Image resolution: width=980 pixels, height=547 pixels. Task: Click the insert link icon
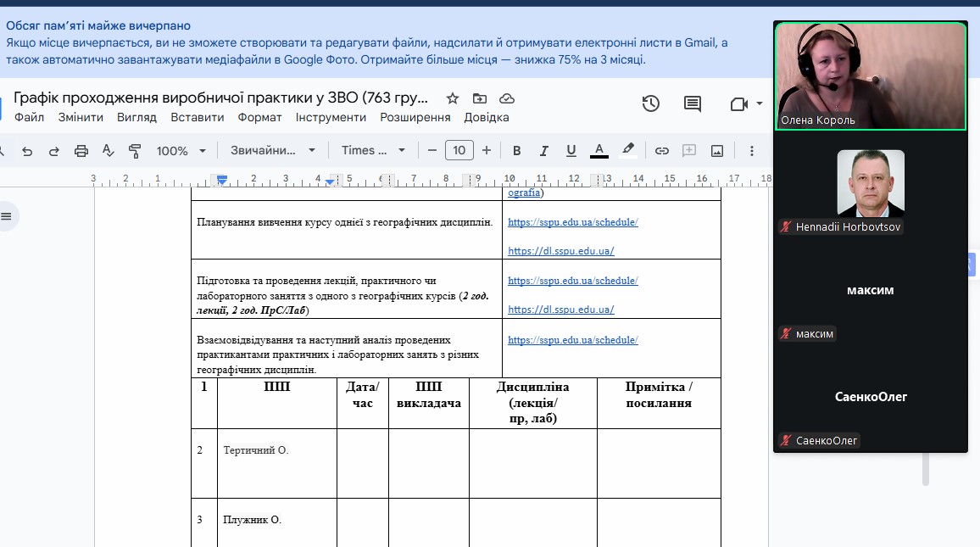[x=662, y=151]
